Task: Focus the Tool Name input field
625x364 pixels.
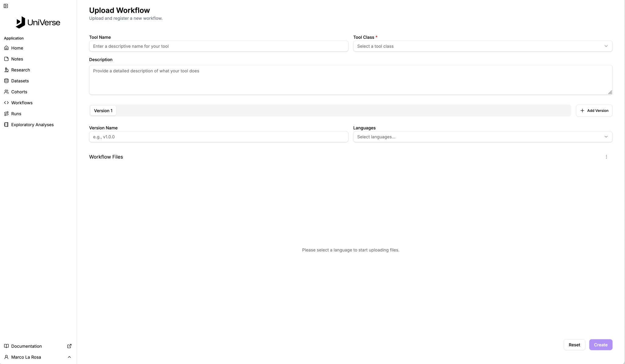Action: (x=218, y=46)
